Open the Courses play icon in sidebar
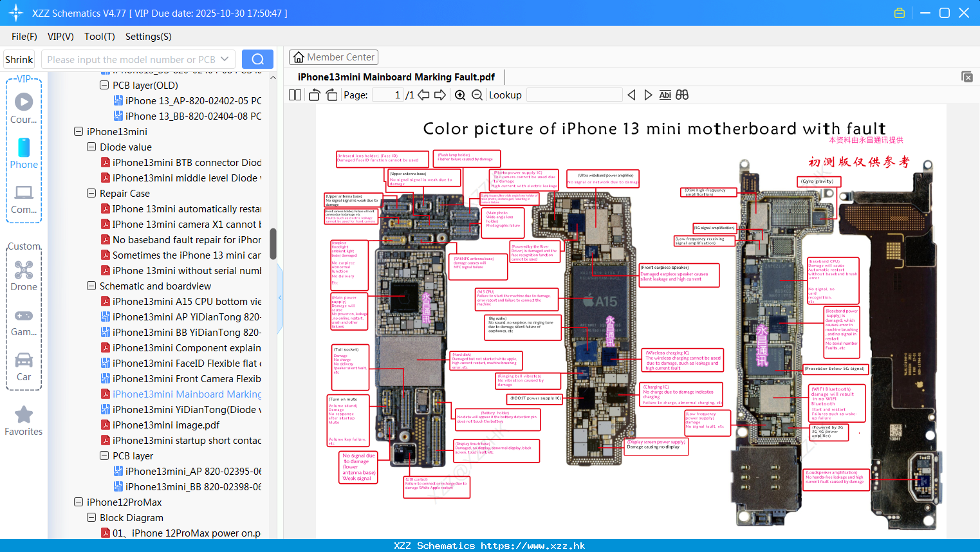Image resolution: width=980 pixels, height=552 pixels. coord(24,102)
